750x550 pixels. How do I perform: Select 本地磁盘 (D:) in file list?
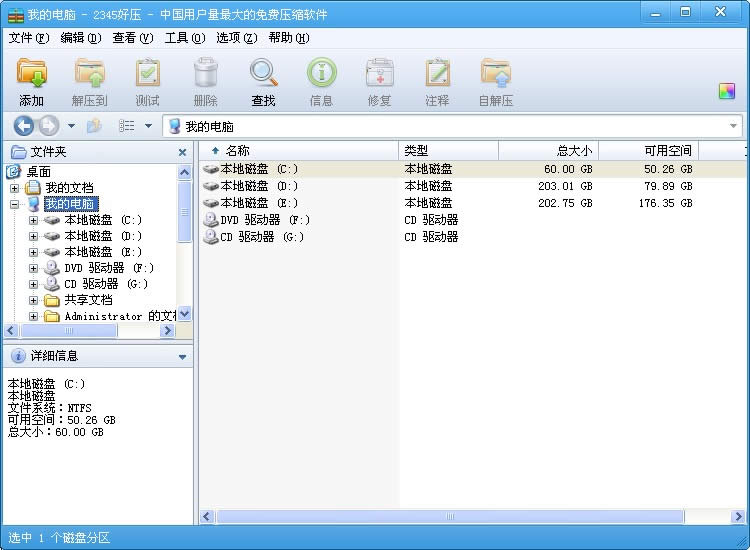pos(258,186)
